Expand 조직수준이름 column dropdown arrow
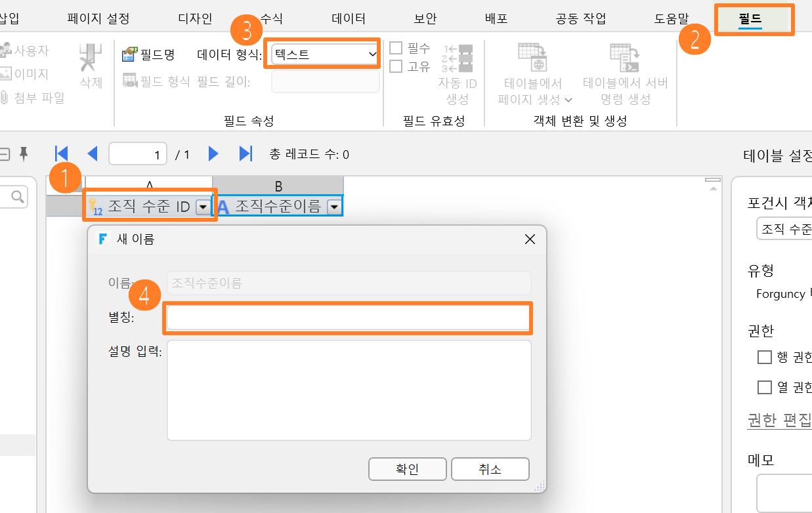Image resolution: width=812 pixels, height=513 pixels. click(335, 207)
